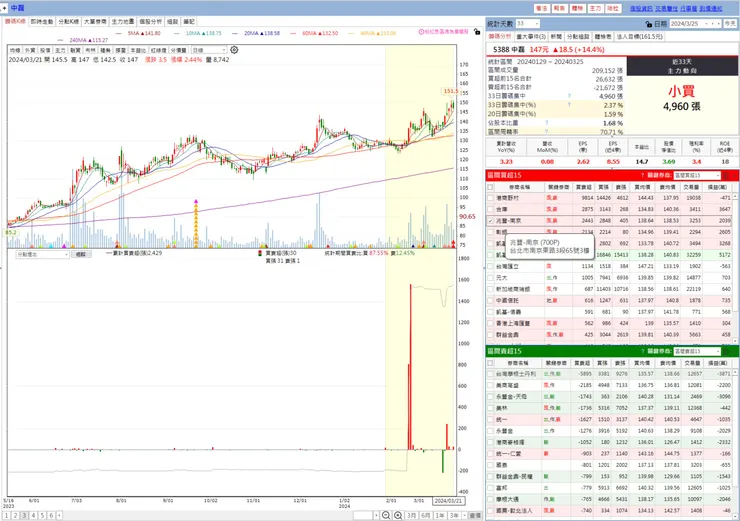Check the 港商野村 row checkbox
This screenshot has width=740, height=521.
point(490,198)
